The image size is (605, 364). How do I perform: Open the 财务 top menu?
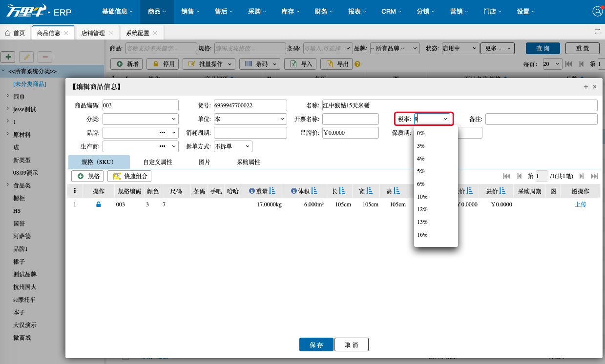[x=324, y=12]
